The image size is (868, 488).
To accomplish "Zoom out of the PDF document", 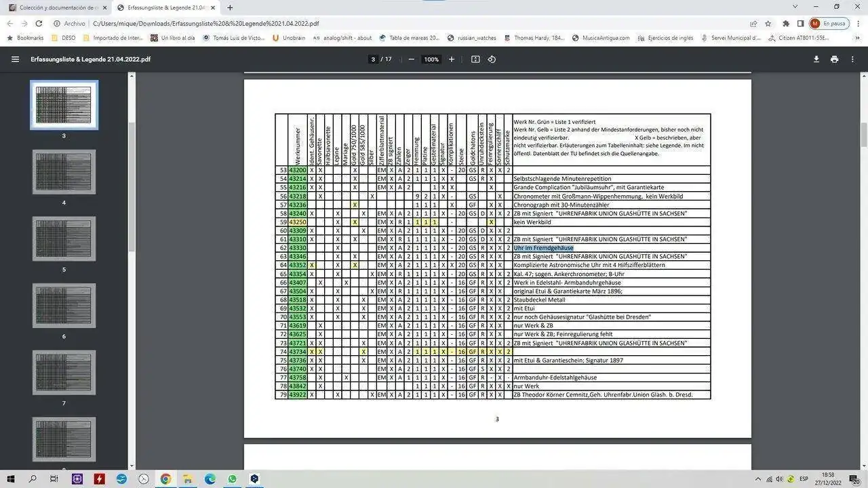I will pyautogui.click(x=411, y=59).
